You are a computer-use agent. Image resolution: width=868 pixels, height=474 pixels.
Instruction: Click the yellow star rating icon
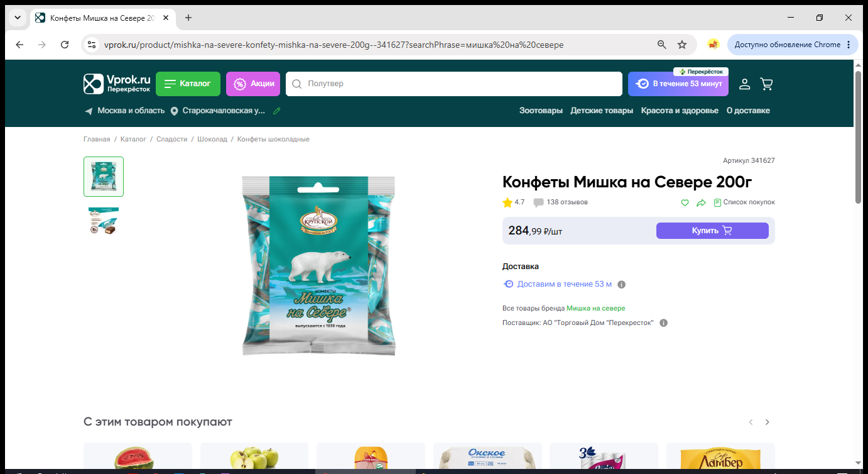click(507, 202)
